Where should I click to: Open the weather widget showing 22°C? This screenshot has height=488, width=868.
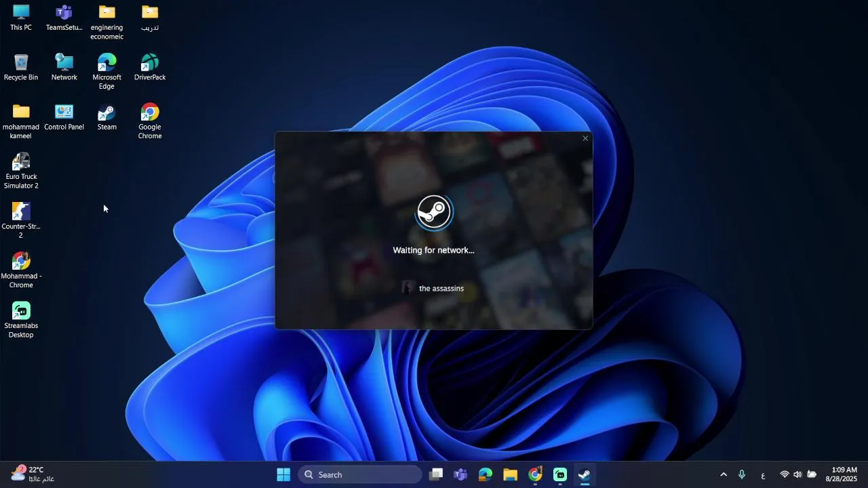(x=33, y=474)
